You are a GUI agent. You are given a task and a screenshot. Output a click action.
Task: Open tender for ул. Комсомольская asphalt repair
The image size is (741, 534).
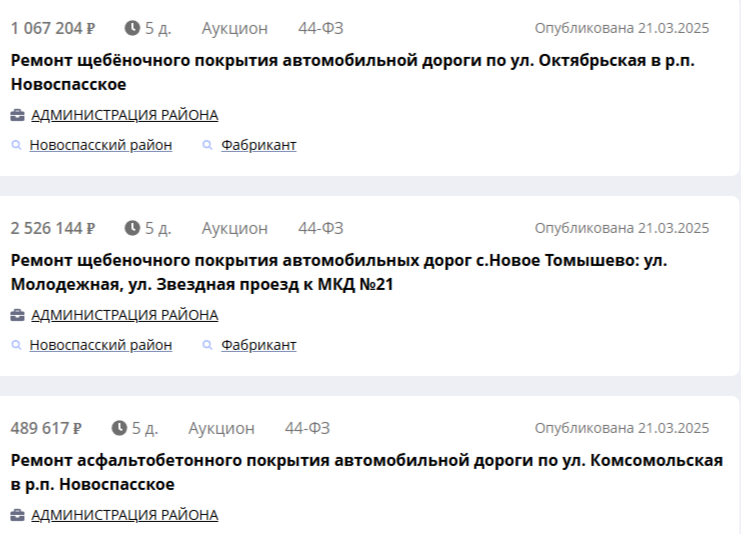pos(366,471)
